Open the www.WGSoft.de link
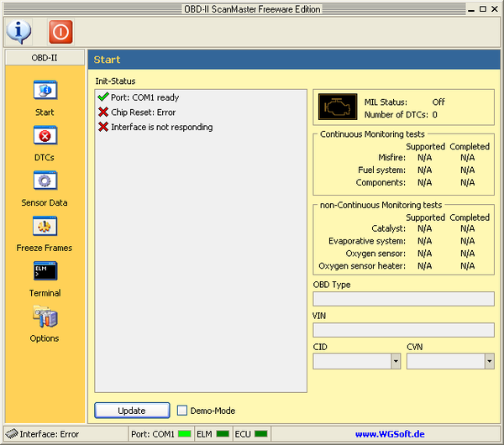 (x=388, y=434)
